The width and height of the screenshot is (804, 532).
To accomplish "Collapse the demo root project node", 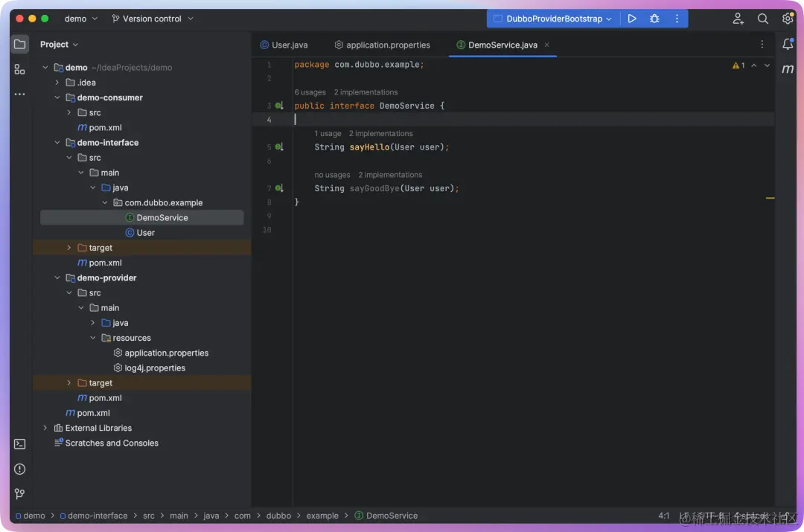I will (x=45, y=68).
